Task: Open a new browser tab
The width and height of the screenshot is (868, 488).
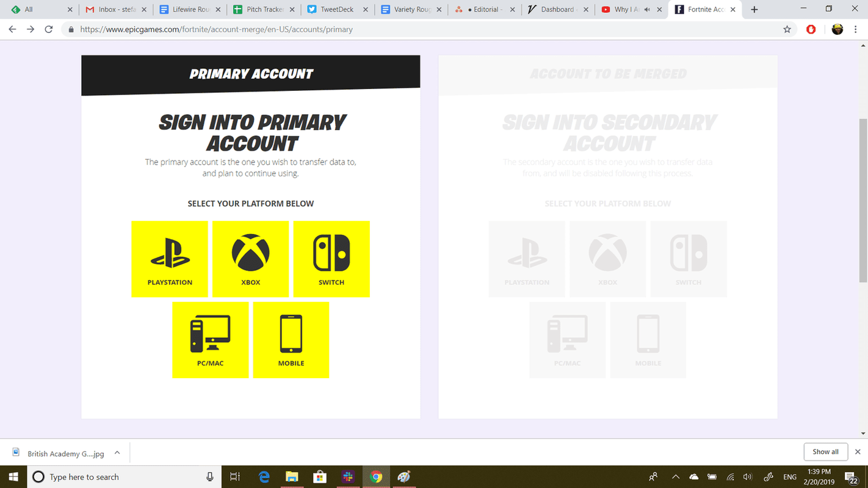Action: 754,10
